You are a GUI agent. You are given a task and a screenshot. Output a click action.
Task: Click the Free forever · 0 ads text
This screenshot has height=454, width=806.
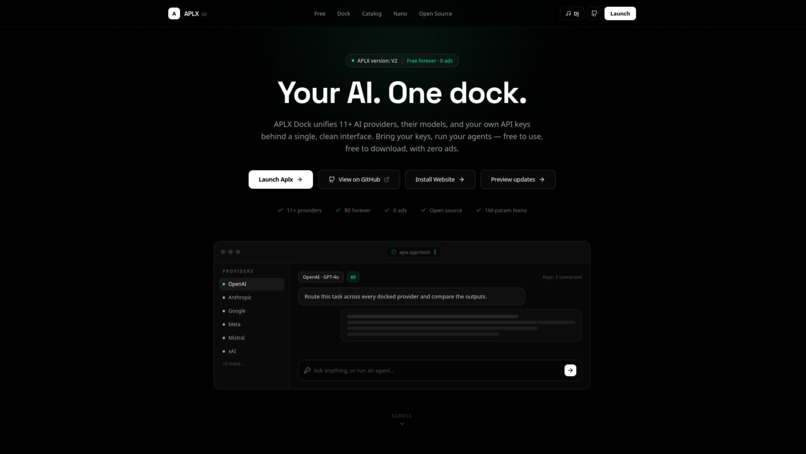[430, 61]
